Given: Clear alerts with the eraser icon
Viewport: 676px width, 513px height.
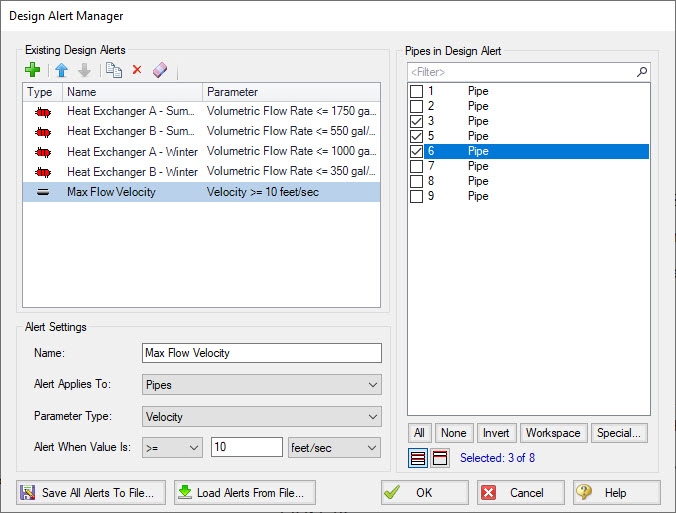Looking at the screenshot, I should tap(160, 70).
